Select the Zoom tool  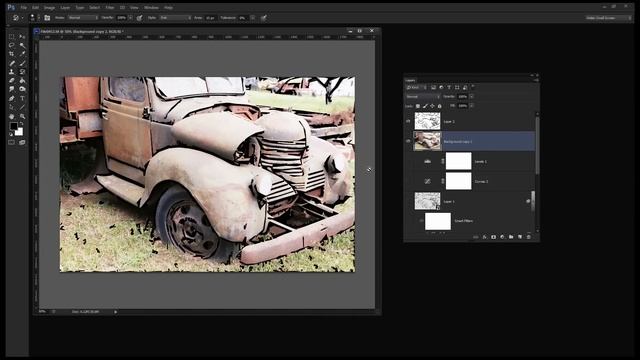coord(22,116)
